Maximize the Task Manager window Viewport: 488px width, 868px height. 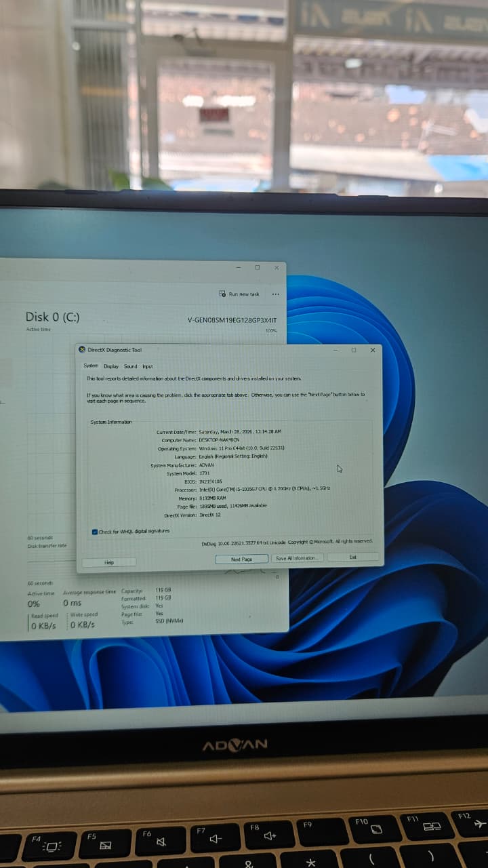click(257, 267)
